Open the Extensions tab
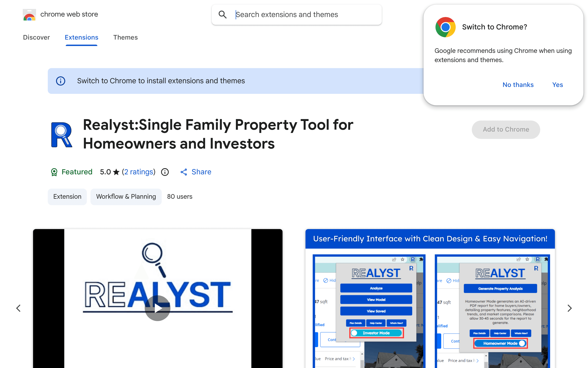Image resolution: width=588 pixels, height=368 pixels. pos(81,37)
